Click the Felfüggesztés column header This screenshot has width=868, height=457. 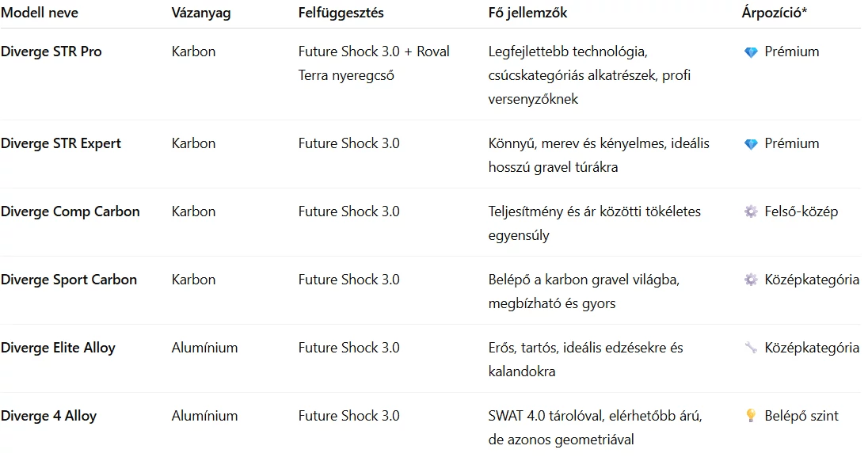(341, 13)
